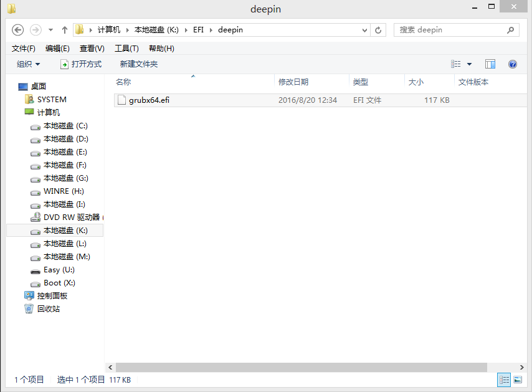Open the 文件(F) menu

pyautogui.click(x=24, y=49)
